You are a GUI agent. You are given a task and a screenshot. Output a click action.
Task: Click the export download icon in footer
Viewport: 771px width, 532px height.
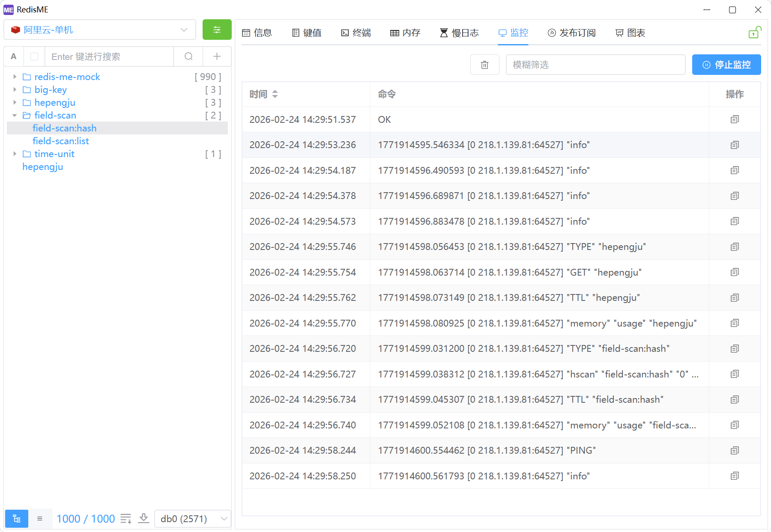(x=144, y=519)
